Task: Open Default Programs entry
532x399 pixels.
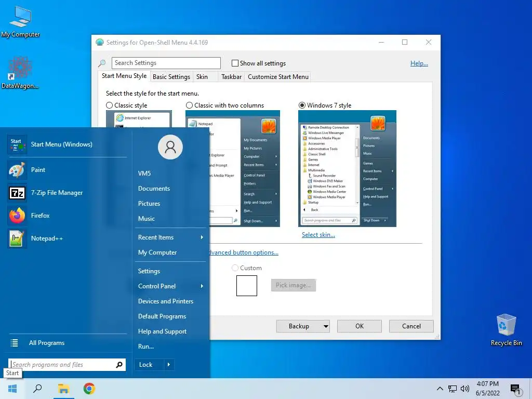Action: click(x=162, y=316)
